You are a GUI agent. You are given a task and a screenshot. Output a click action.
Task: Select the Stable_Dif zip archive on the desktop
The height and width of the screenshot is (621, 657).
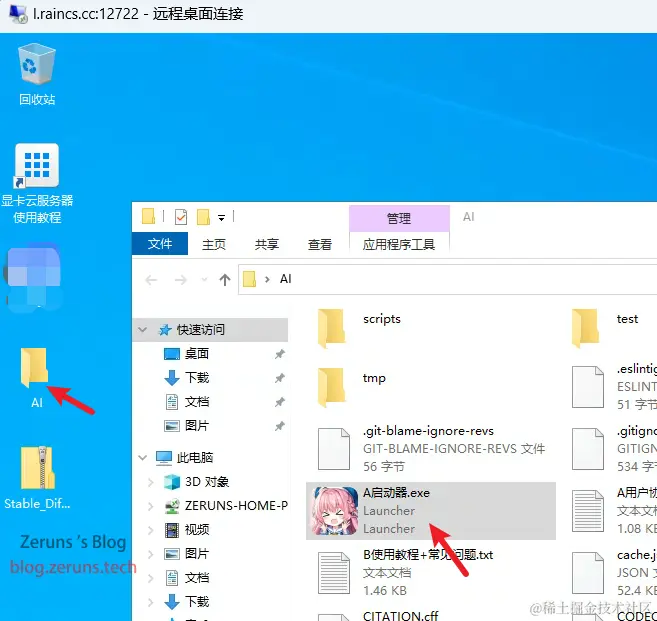click(x=37, y=478)
